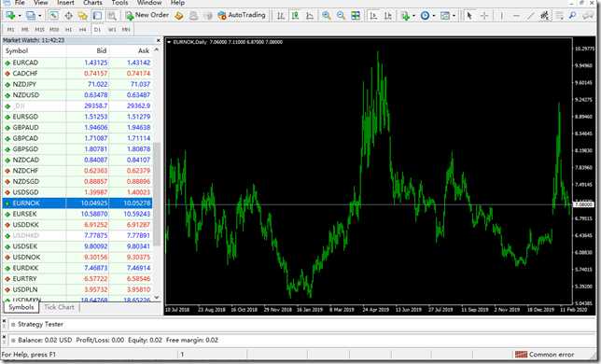The width and height of the screenshot is (601, 364).
Task: Select the trendline drawing tool
Action: click(x=530, y=16)
